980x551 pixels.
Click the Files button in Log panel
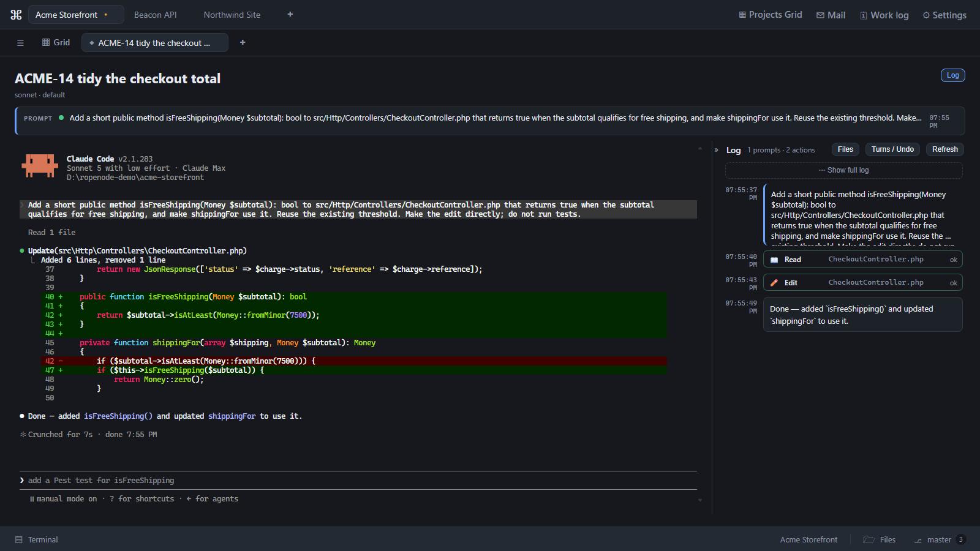point(845,149)
